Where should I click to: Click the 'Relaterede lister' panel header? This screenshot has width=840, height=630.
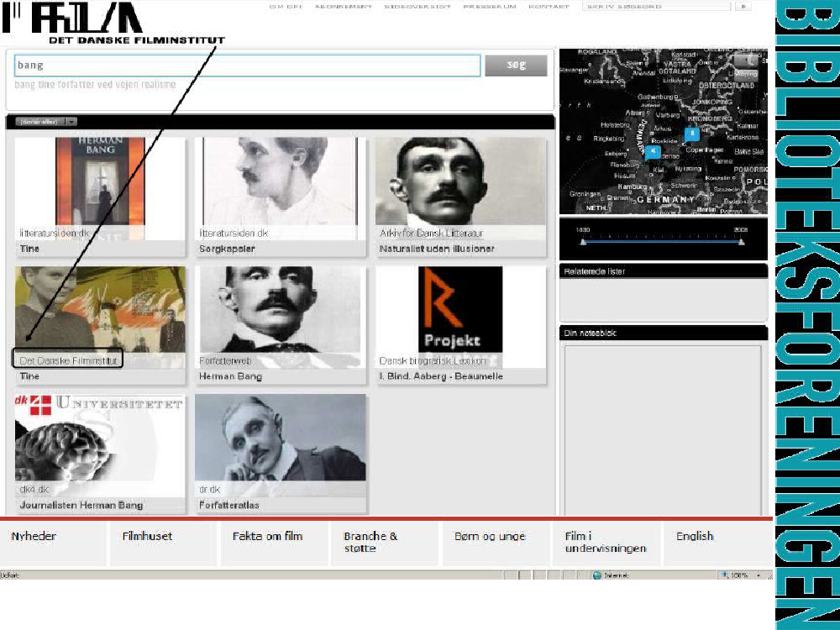[664, 271]
